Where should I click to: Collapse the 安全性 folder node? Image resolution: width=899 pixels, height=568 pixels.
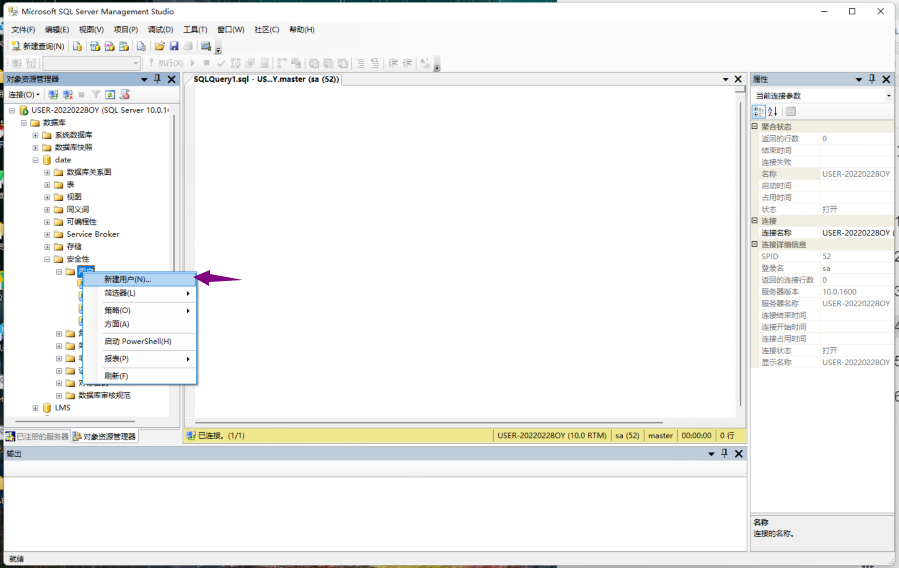(47, 259)
